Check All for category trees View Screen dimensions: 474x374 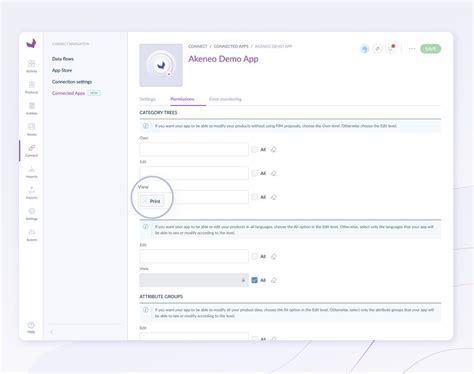tap(254, 197)
